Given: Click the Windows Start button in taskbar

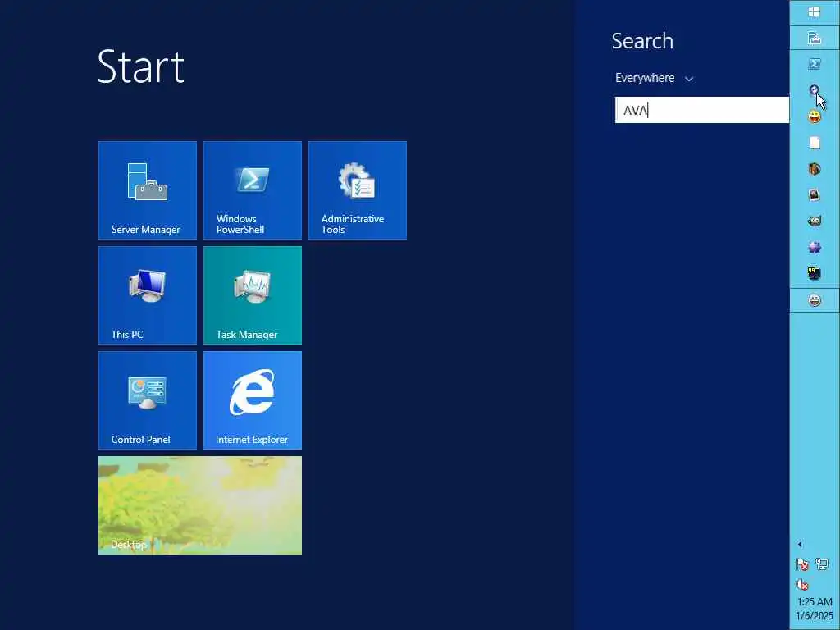Looking at the screenshot, I should (x=815, y=11).
